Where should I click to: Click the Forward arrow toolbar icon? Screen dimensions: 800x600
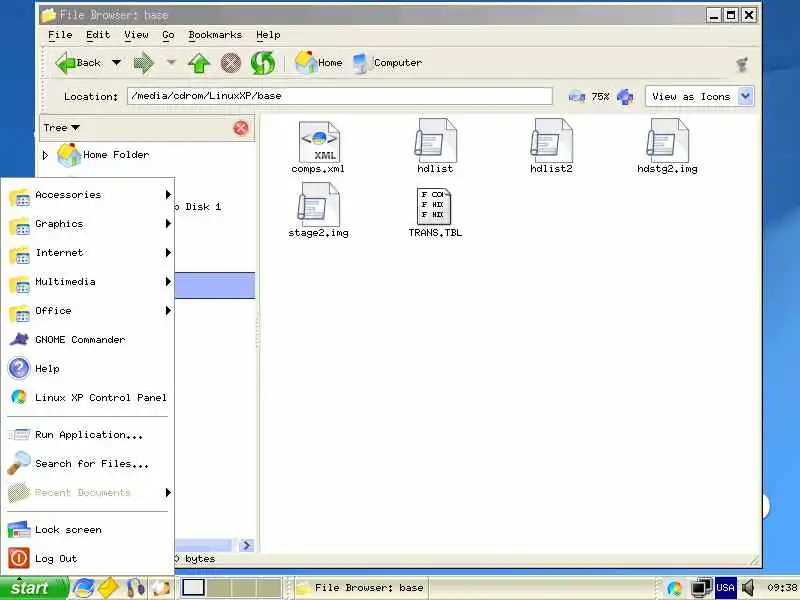(x=143, y=63)
